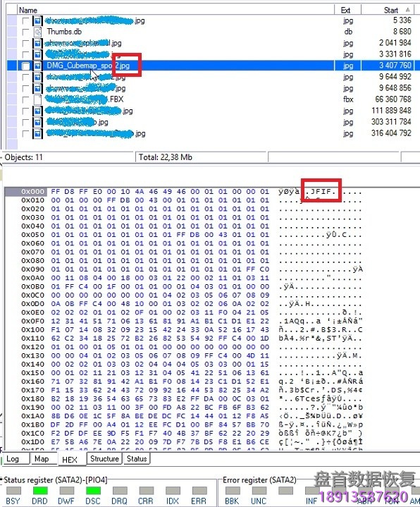Viewport: 420px width, 507px height.
Task: Select hex offset row 0x1D0
Action: point(32,442)
